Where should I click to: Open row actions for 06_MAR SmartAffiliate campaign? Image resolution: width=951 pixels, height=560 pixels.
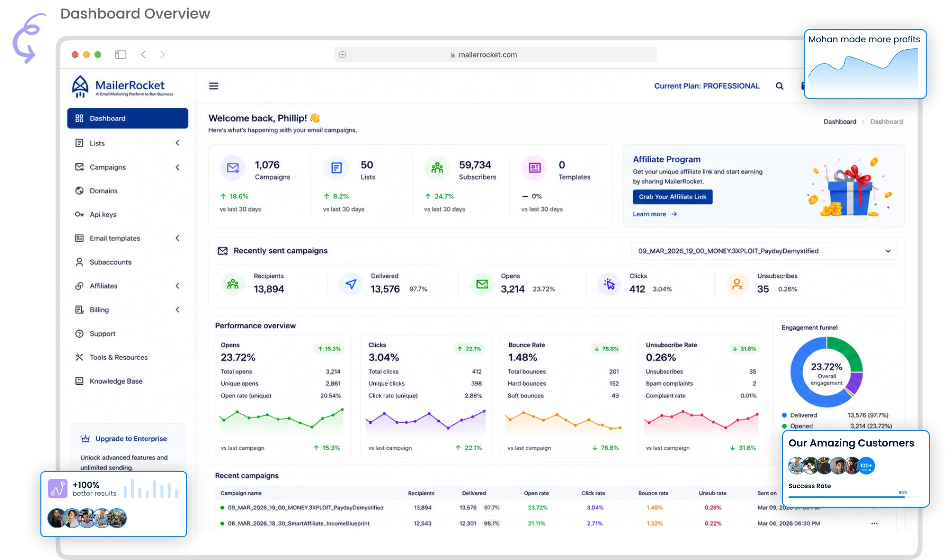click(x=874, y=523)
